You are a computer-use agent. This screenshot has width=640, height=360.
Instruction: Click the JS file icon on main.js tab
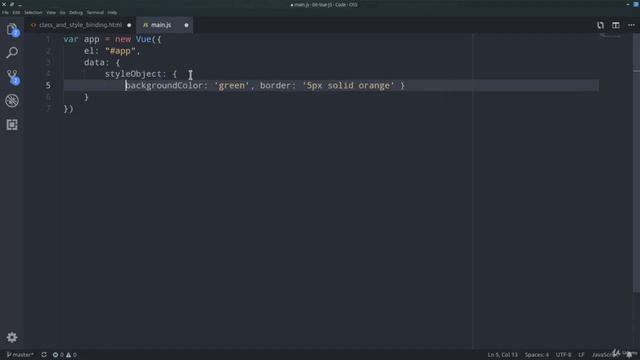pyautogui.click(x=145, y=25)
